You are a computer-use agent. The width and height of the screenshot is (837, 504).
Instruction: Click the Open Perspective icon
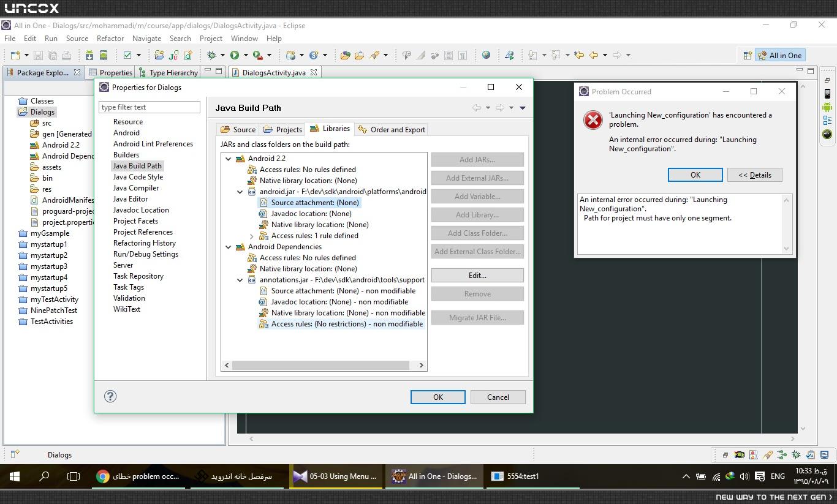(x=748, y=55)
